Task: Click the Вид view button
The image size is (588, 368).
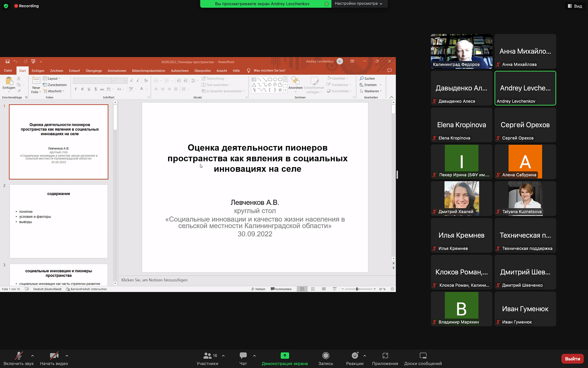Action: pos(575,6)
